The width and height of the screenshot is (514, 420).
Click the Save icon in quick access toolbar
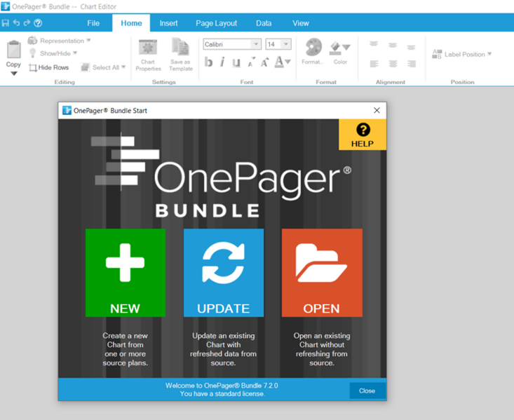click(5, 23)
